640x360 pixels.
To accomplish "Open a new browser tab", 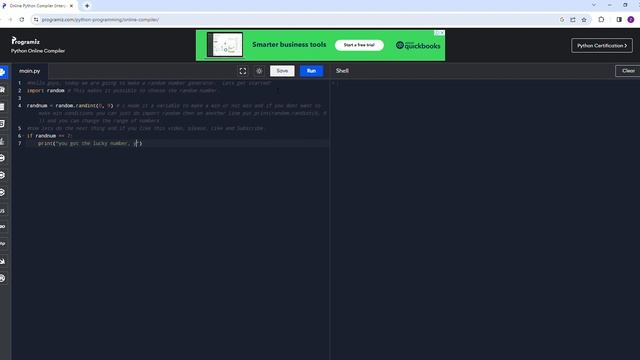I will 87,6.
